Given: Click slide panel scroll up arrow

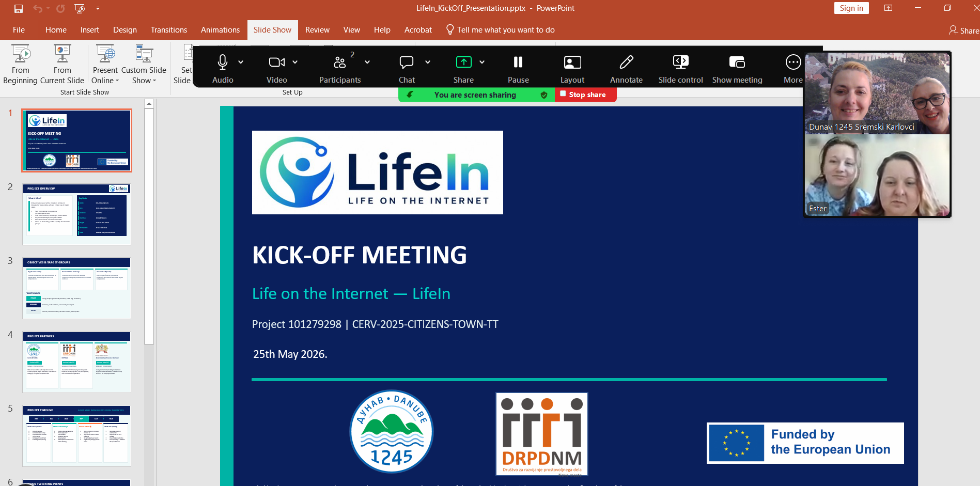Looking at the screenshot, I should (x=149, y=104).
